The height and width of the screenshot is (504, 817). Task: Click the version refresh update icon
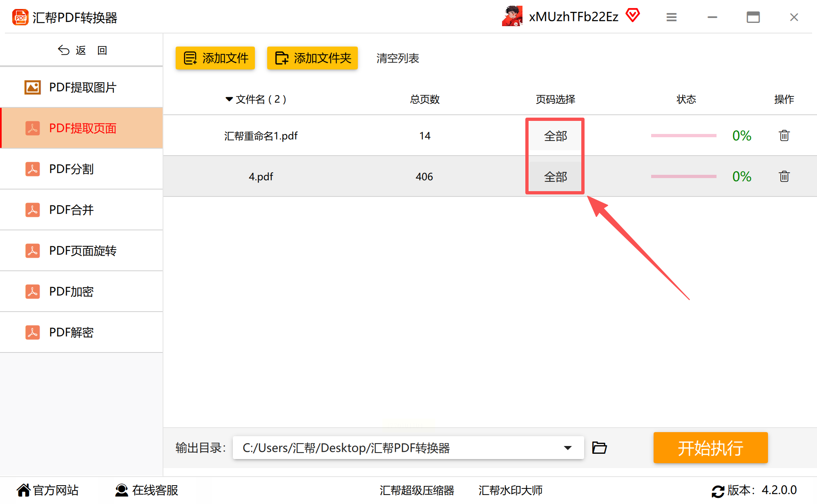[717, 491]
